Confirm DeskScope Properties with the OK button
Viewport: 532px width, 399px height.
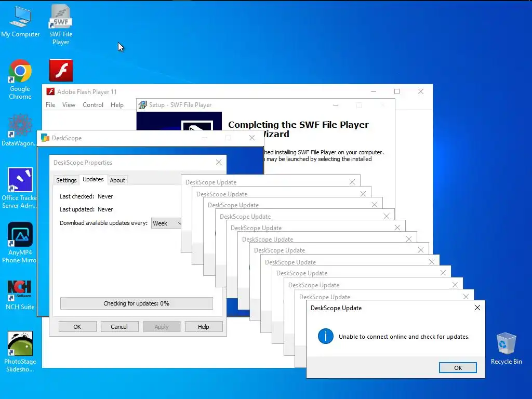77,327
